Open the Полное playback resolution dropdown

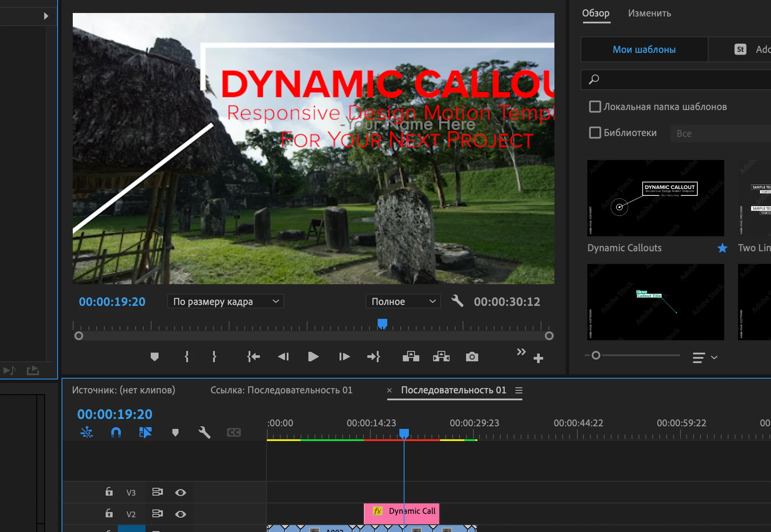click(x=403, y=302)
